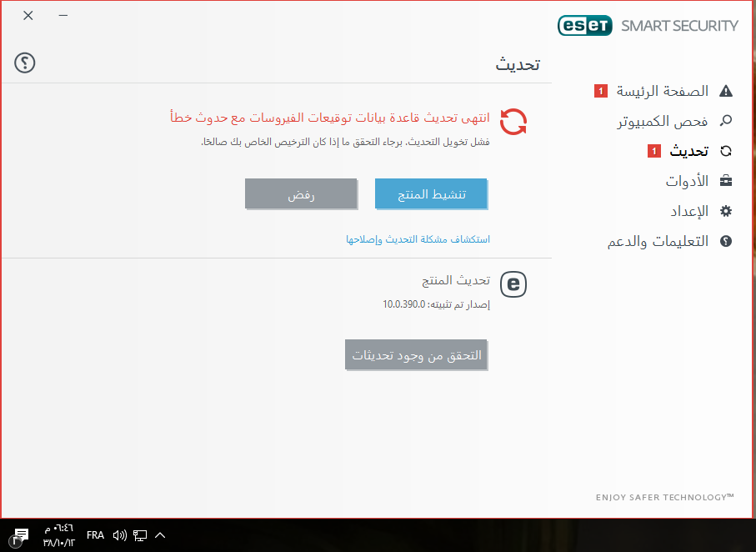The image size is (756, 552).
Task: Click the home warning triangle icon
Action: point(726,91)
